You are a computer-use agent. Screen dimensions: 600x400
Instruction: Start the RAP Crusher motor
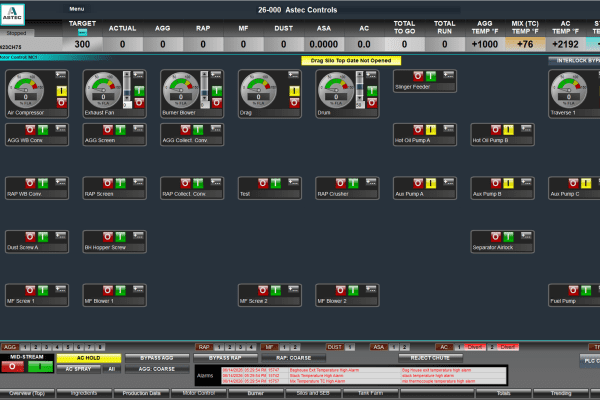[x=353, y=183]
